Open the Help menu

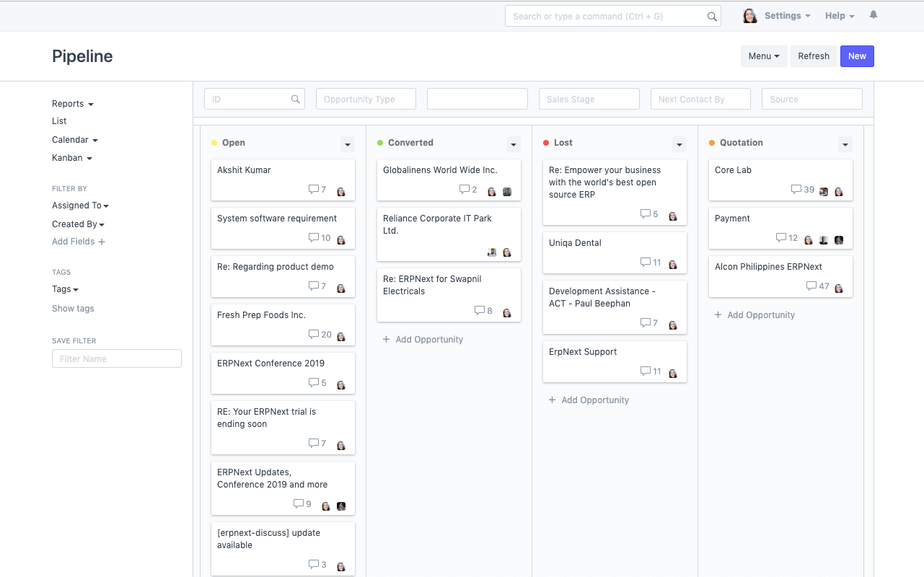[x=840, y=16]
